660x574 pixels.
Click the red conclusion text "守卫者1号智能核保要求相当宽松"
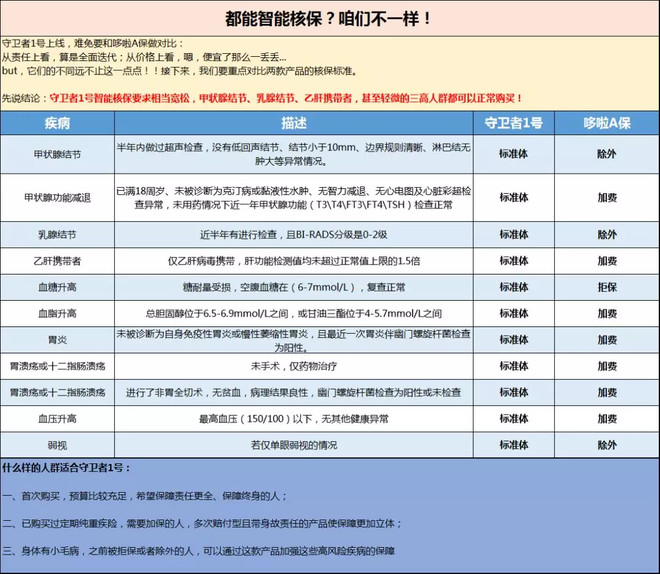coord(286,98)
